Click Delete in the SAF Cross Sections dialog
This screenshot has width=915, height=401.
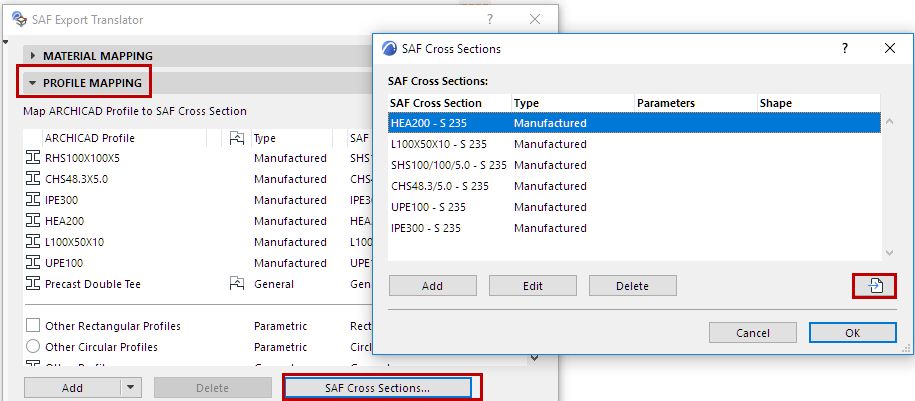(x=633, y=286)
